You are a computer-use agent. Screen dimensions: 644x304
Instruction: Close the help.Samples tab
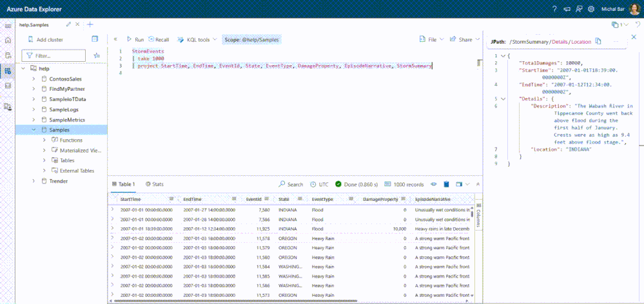[x=77, y=24]
